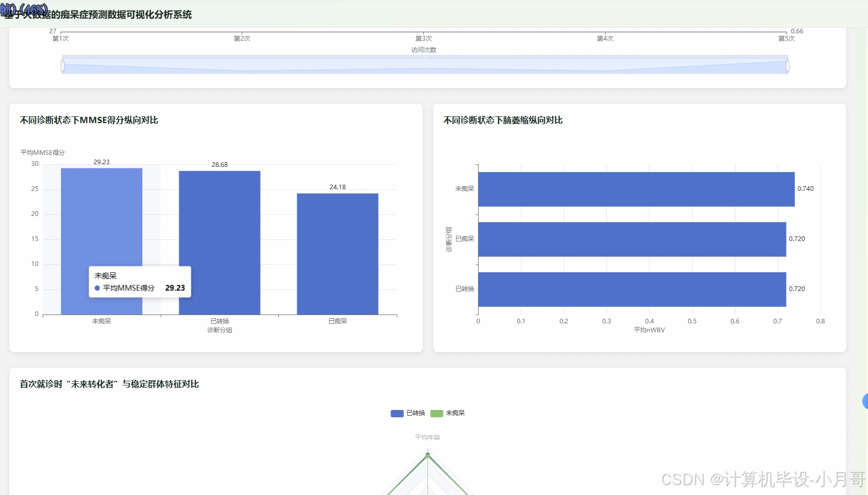The height and width of the screenshot is (495, 868).
Task: Click the 0.720 label beside the 已转换 bar
Action: tap(797, 289)
